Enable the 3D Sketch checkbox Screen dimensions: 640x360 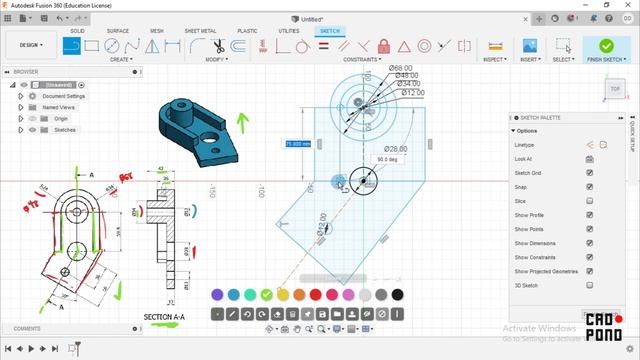tap(589, 285)
